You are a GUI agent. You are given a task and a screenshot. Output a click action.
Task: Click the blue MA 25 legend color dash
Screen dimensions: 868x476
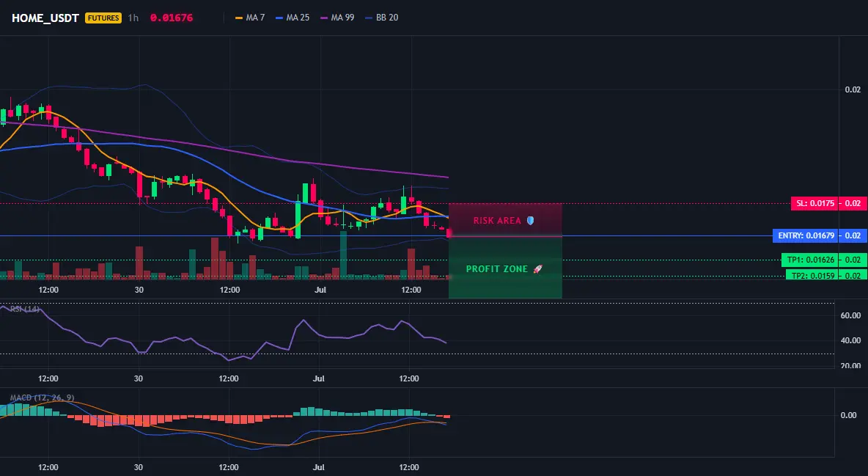279,18
